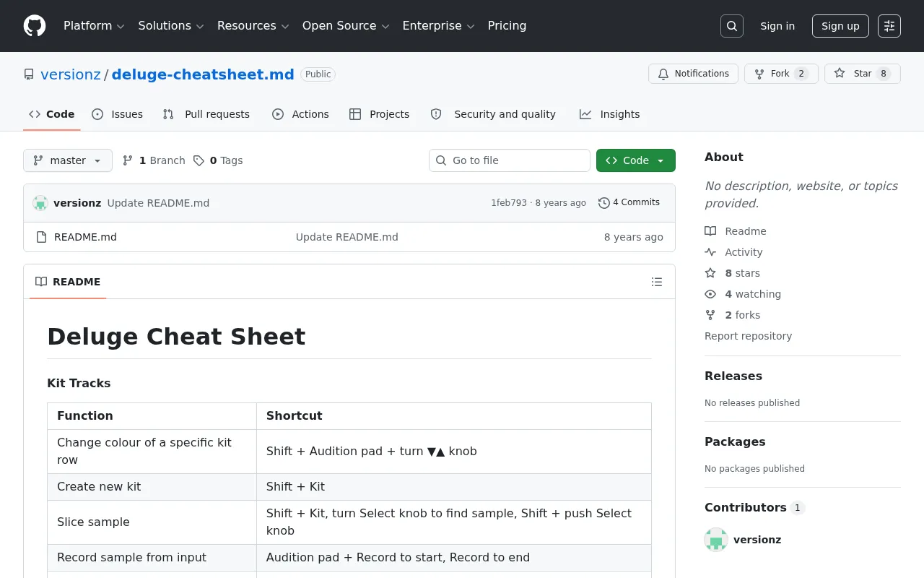Viewport: 924px width, 578px height.
Task: Open the Actions tab
Action: pyautogui.click(x=300, y=114)
